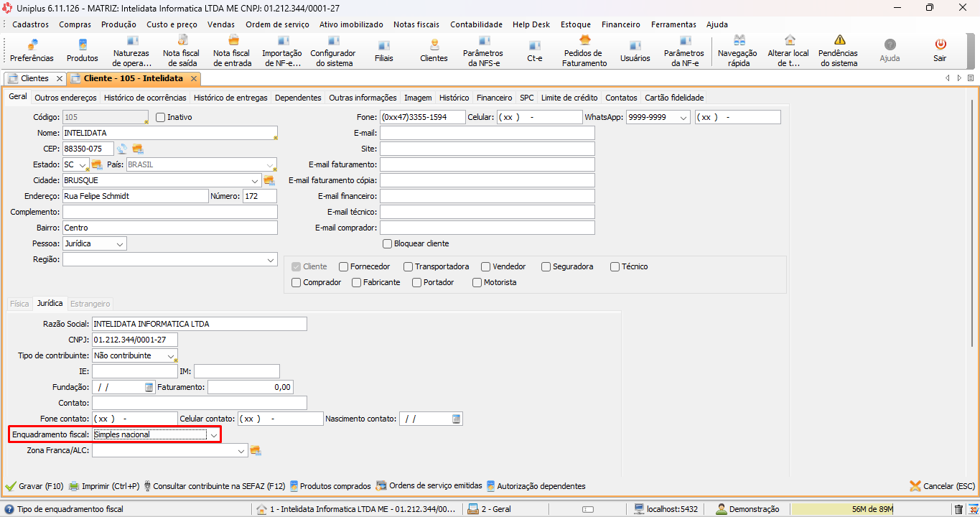Expand the Zona Franca/ALC dropdown
Screen dimensions: 980x517
click(241, 450)
